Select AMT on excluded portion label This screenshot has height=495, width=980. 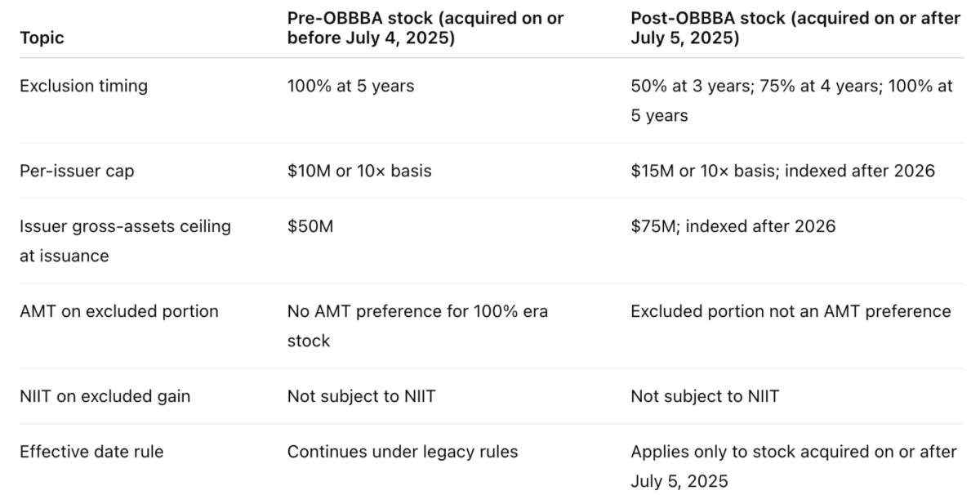[x=119, y=311]
